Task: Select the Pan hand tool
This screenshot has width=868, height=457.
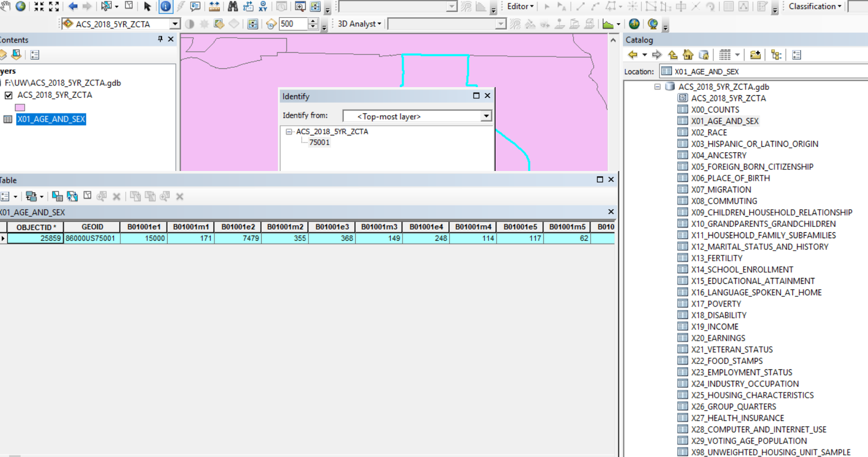Action: click(5, 6)
